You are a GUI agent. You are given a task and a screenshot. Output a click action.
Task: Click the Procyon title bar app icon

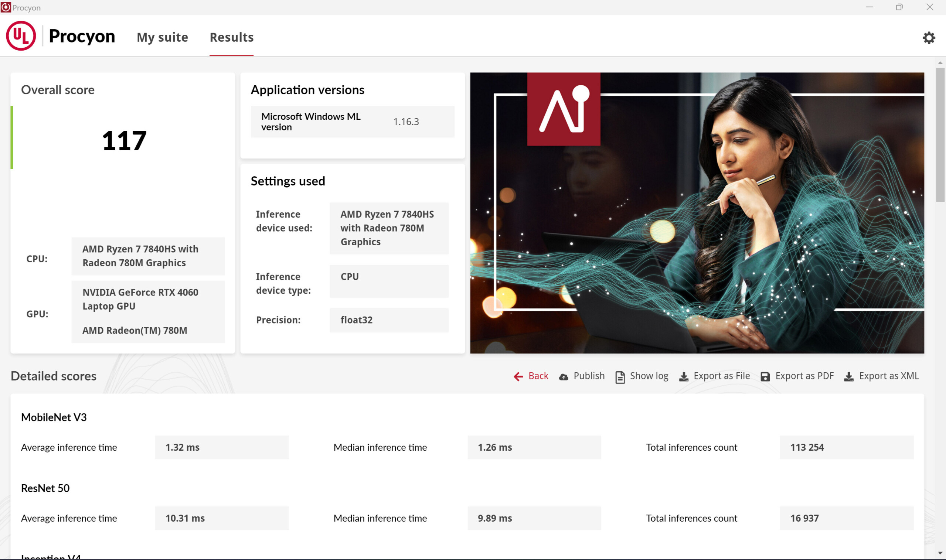tap(6, 7)
